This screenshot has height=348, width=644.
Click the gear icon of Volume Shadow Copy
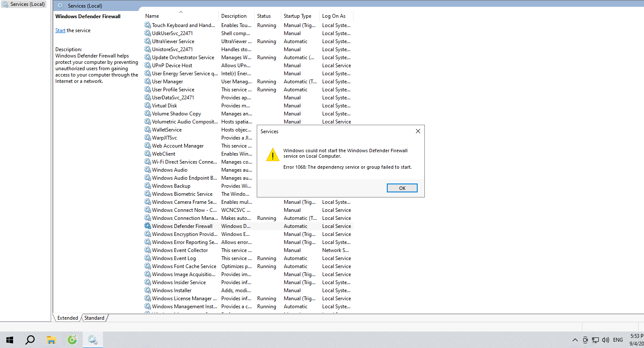click(148, 114)
